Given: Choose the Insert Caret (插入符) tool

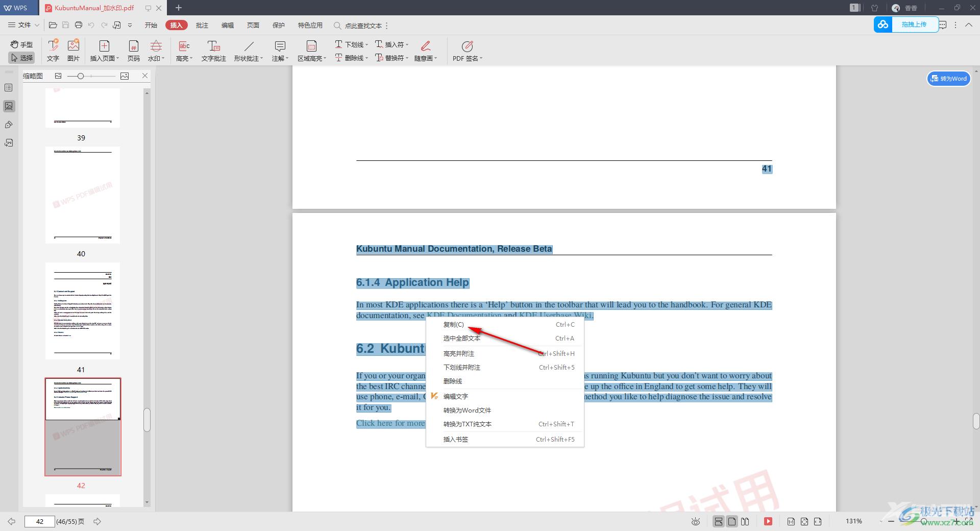Looking at the screenshot, I should point(392,44).
